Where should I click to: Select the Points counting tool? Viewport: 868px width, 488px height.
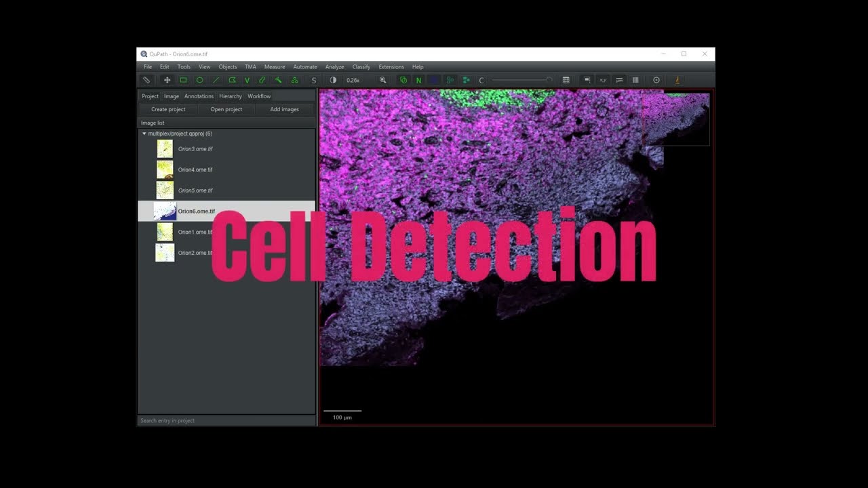294,80
